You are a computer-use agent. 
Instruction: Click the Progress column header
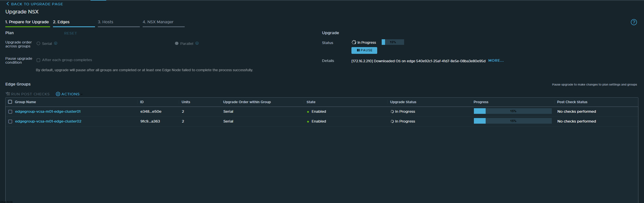point(481,102)
